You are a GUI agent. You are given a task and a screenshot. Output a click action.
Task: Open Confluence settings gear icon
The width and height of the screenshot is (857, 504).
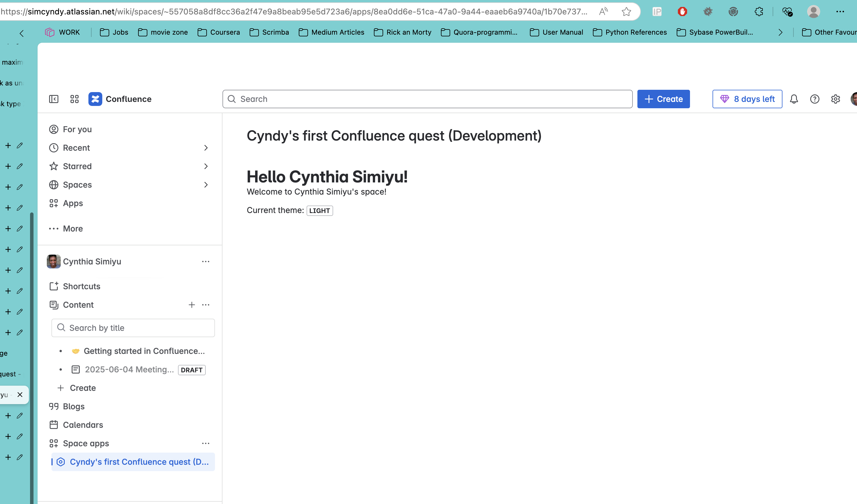[x=835, y=99]
